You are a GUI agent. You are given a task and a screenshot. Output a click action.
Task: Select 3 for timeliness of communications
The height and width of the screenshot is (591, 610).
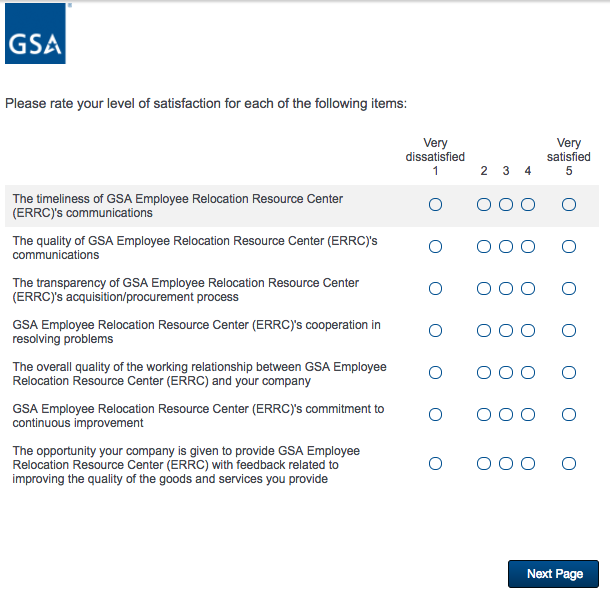tap(506, 205)
